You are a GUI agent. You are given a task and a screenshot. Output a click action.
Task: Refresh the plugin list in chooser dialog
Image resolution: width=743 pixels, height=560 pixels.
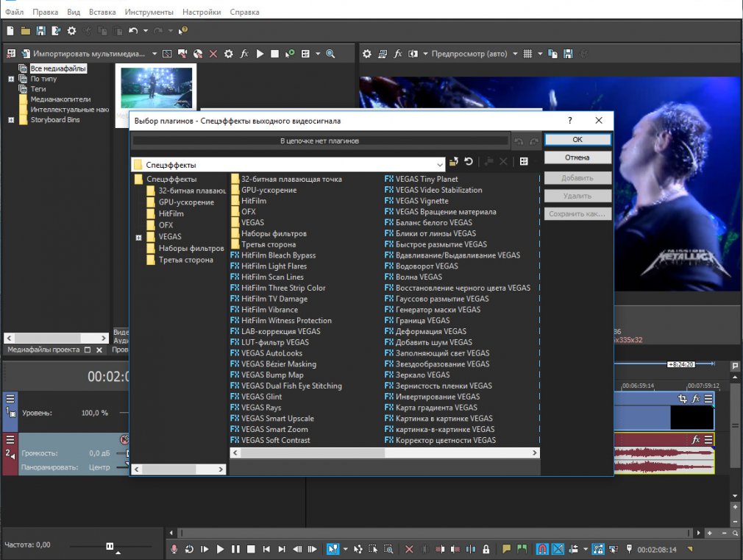[x=469, y=161]
